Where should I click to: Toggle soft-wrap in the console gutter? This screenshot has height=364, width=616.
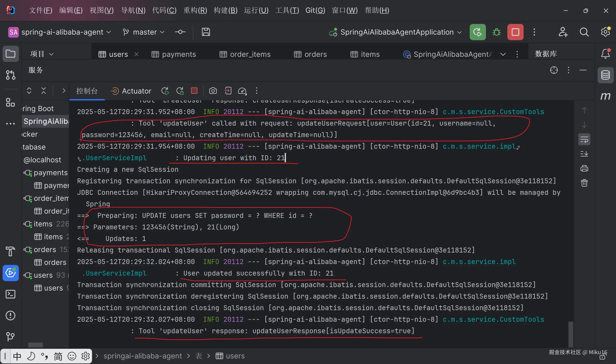click(584, 139)
